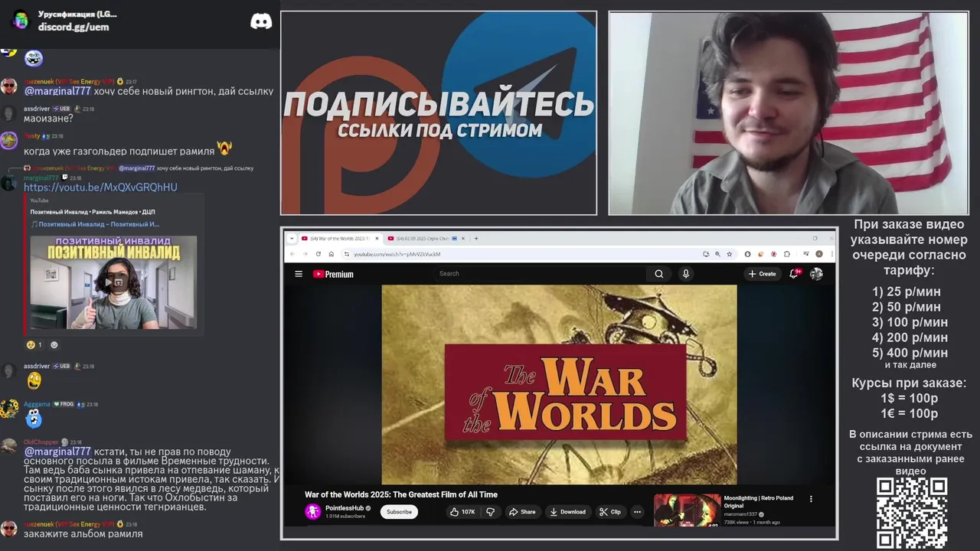Screen dimensions: 980x551
Task: Add a reaction next to the embed reaction
Action: [x=54, y=344]
